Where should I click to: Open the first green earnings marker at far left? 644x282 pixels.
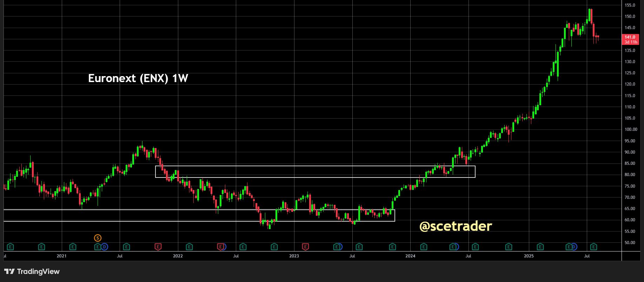click(x=10, y=247)
